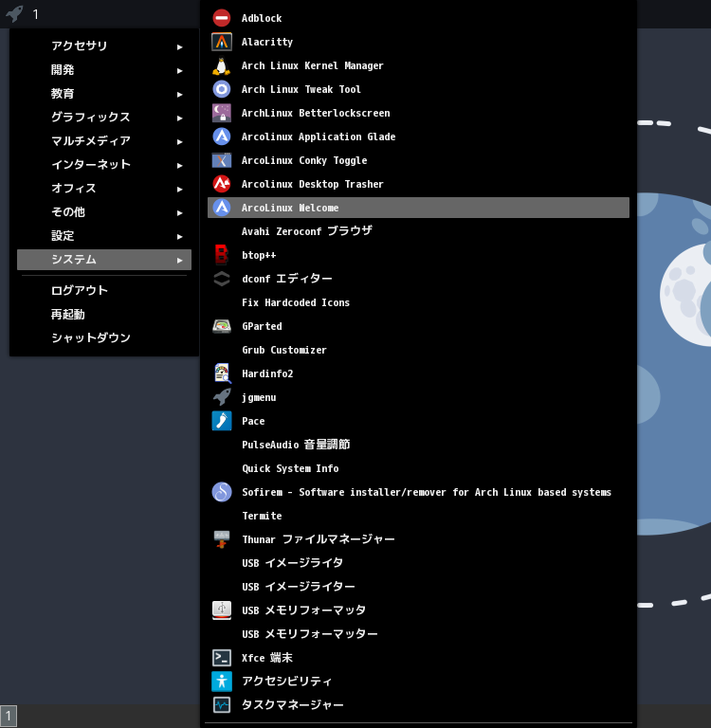
Task: Click the アクセシビリティ icon
Action: 222,682
